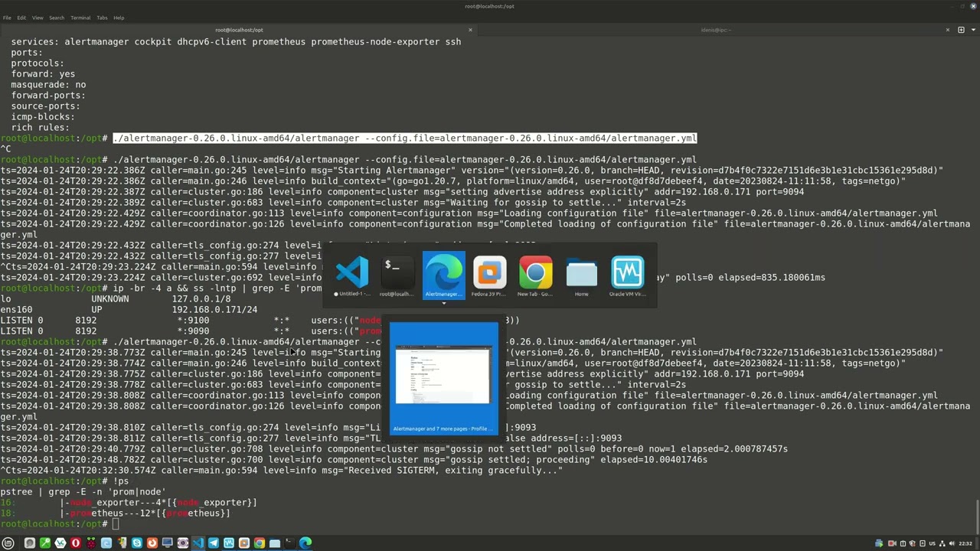
Task: Open network connections tray icon
Action: tap(942, 543)
